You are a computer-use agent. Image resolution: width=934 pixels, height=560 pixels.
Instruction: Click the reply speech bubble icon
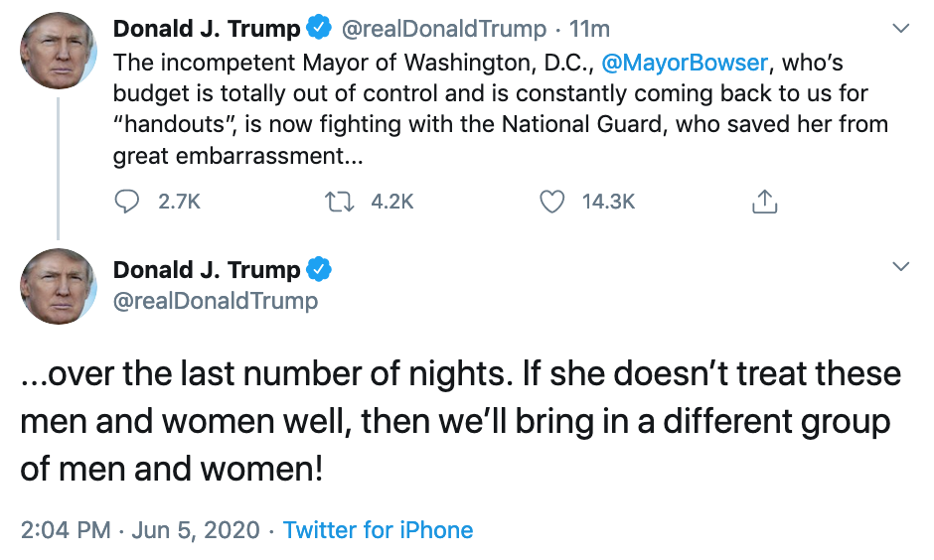click(x=126, y=202)
